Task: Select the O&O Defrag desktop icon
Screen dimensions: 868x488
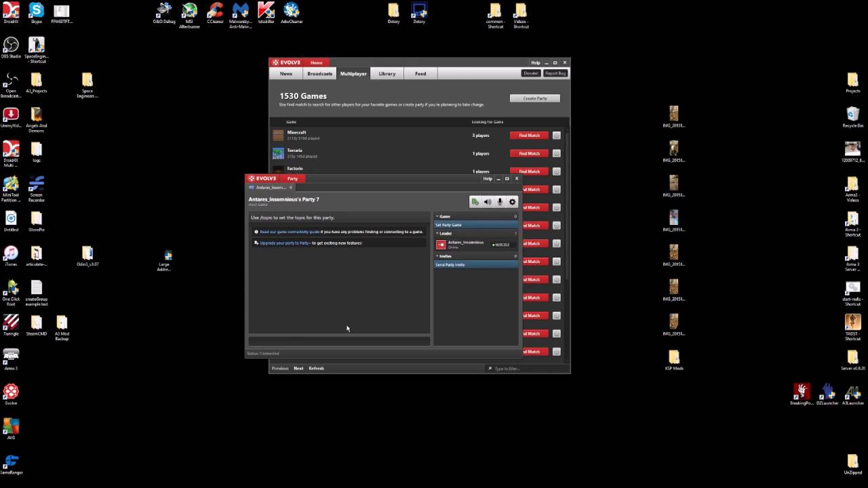Action: [164, 13]
